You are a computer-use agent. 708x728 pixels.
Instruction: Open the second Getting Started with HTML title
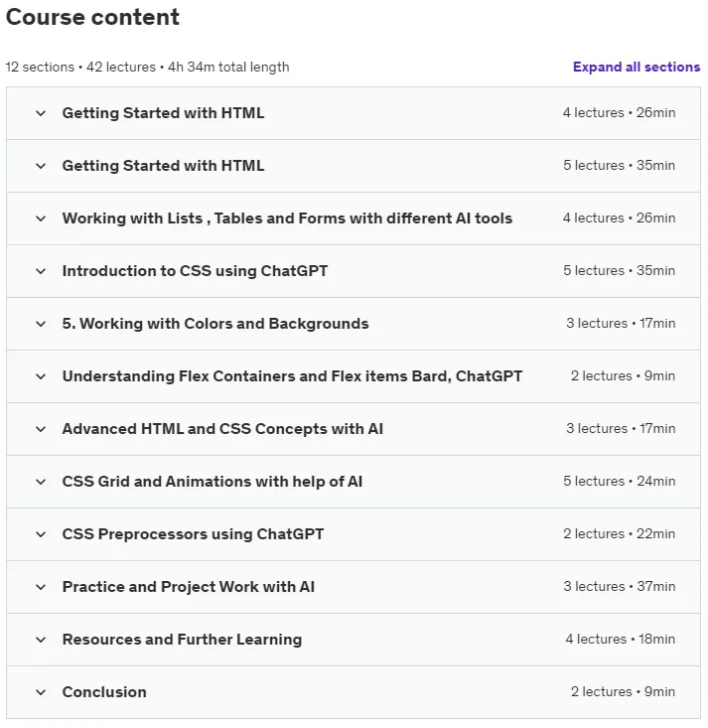coord(163,166)
